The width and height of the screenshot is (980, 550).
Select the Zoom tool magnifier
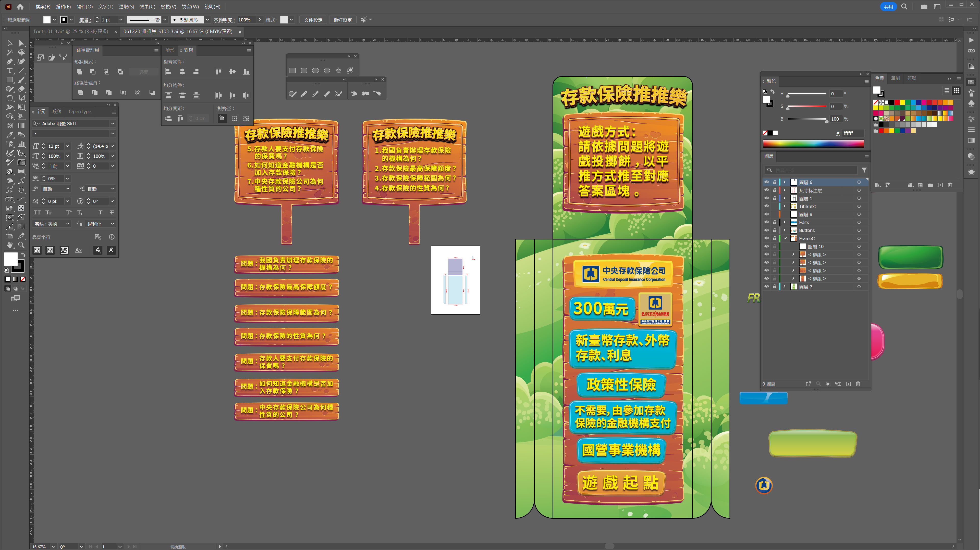(x=21, y=245)
